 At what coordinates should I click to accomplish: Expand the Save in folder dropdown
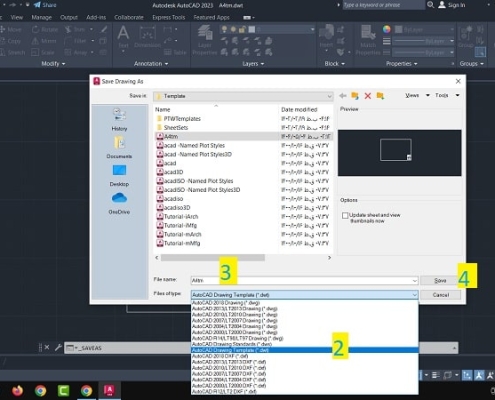point(329,96)
